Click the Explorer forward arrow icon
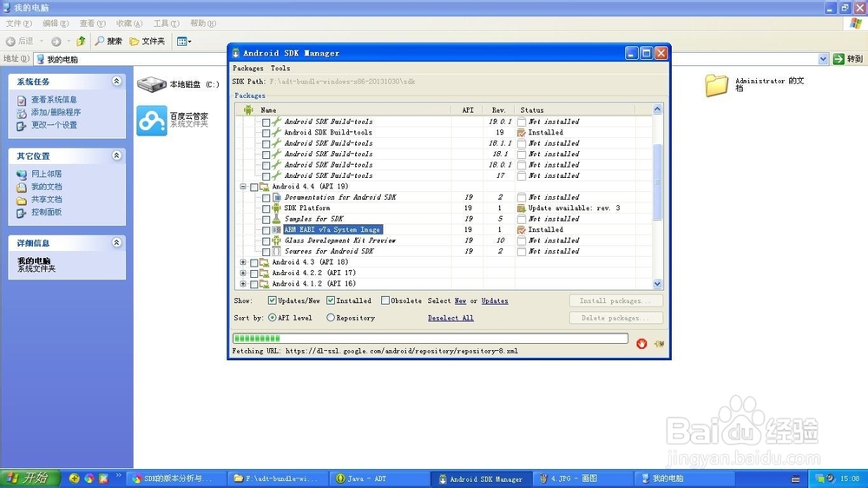 click(x=56, y=42)
